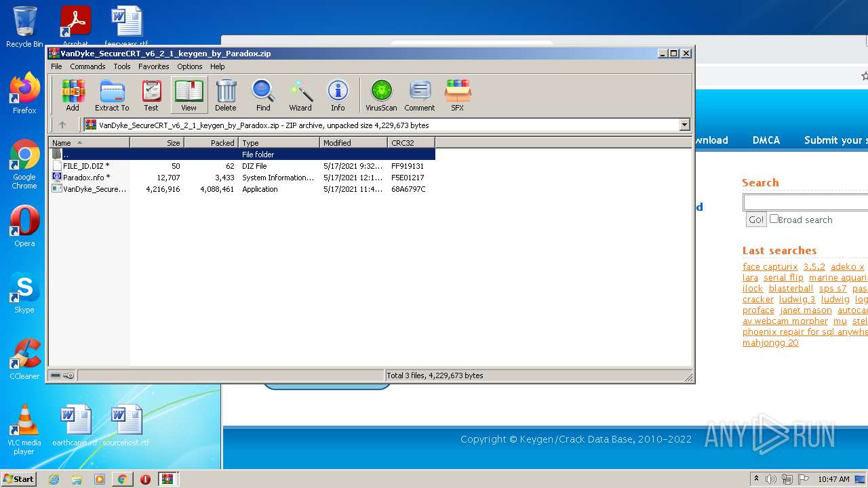This screenshot has height=488, width=868.
Task: Select the FILE_ID.DIZ file row
Action: [242, 166]
